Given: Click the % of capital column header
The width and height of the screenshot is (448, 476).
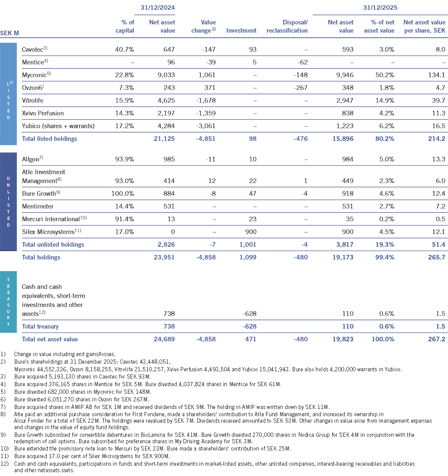Looking at the screenshot, I should tap(125, 26).
